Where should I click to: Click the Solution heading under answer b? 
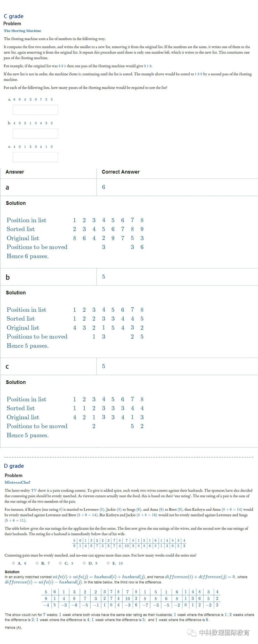tap(16, 293)
